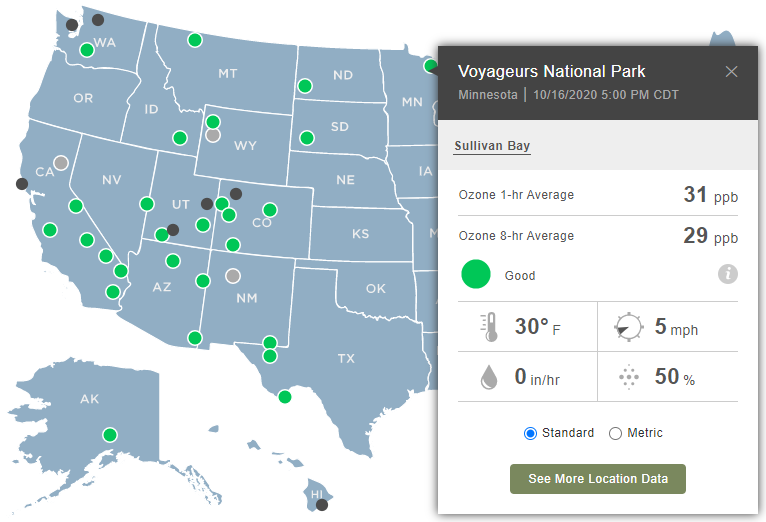Viewport: 766px width, 522px height.
Task: Click the green Good status circle
Action: [x=475, y=274]
